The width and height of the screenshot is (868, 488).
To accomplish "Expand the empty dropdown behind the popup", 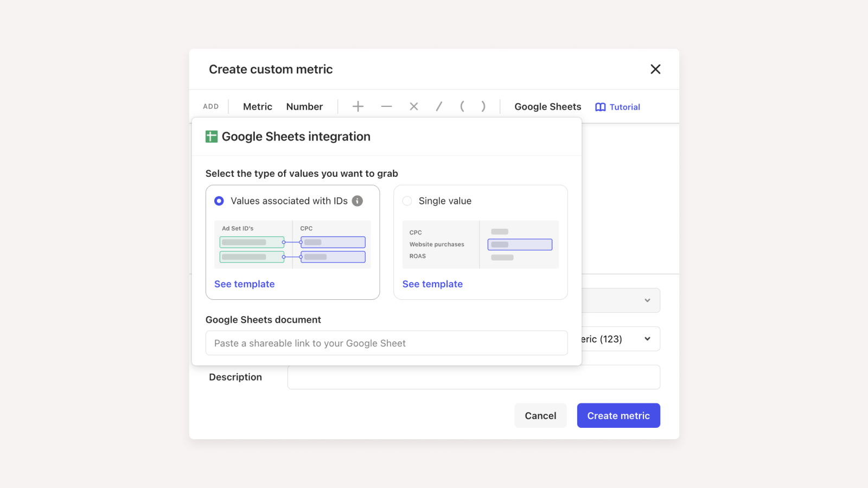I will [x=621, y=300].
